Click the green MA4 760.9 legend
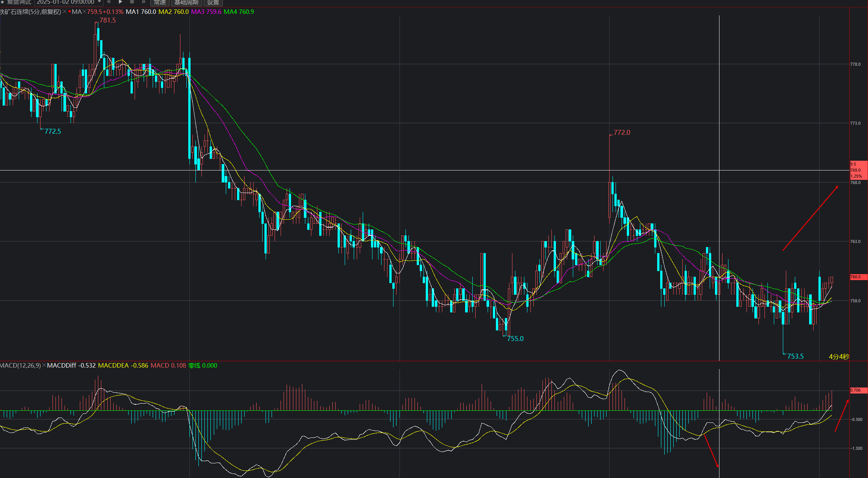 click(x=239, y=12)
